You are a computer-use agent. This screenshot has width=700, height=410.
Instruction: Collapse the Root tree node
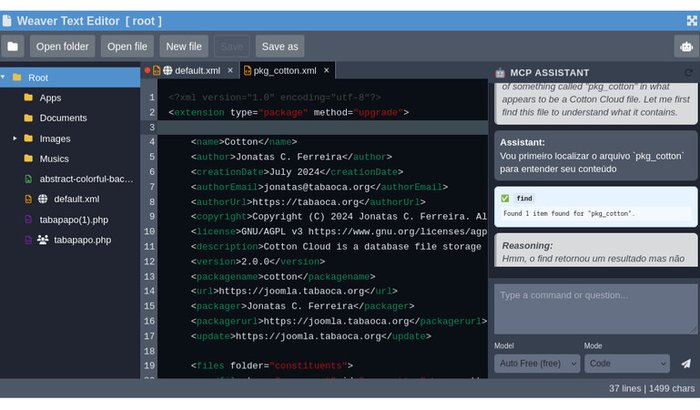click(x=3, y=77)
